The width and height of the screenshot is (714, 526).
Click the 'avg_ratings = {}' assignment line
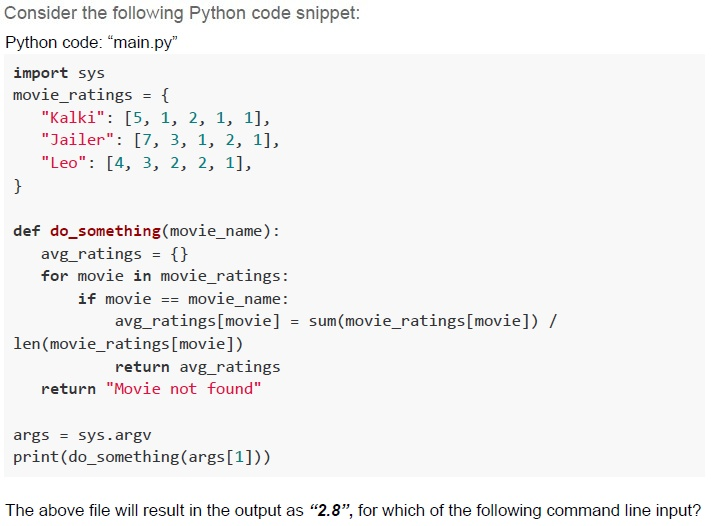(114, 254)
